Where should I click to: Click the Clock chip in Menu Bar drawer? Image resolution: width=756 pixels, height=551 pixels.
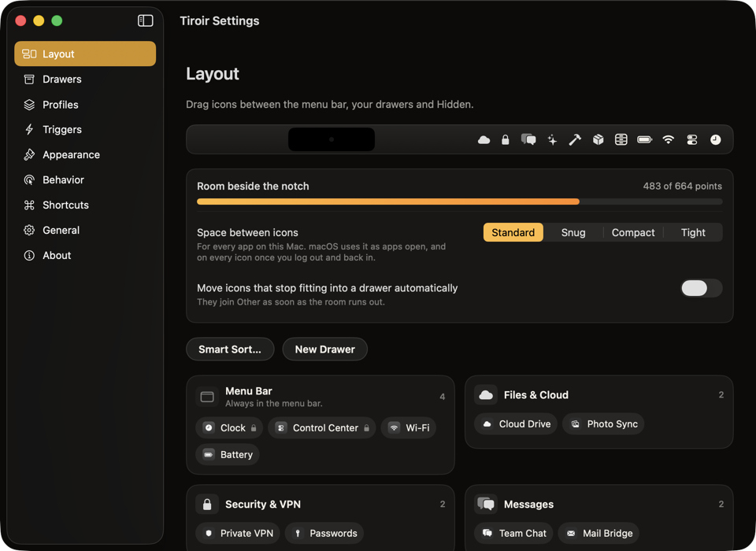coord(229,428)
